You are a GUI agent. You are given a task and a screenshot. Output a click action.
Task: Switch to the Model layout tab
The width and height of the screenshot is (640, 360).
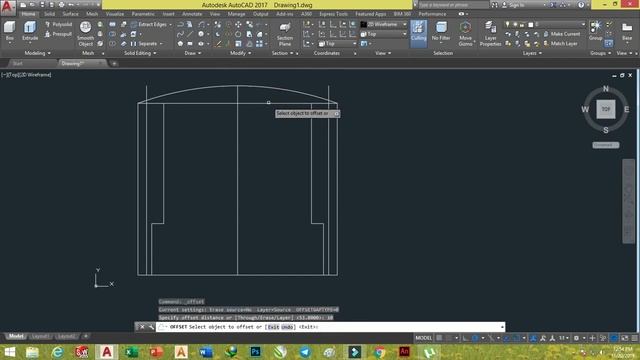(x=16, y=336)
